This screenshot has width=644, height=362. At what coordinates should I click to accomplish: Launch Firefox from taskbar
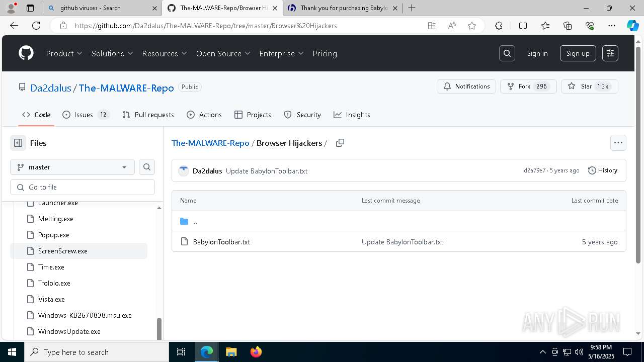coord(256,352)
